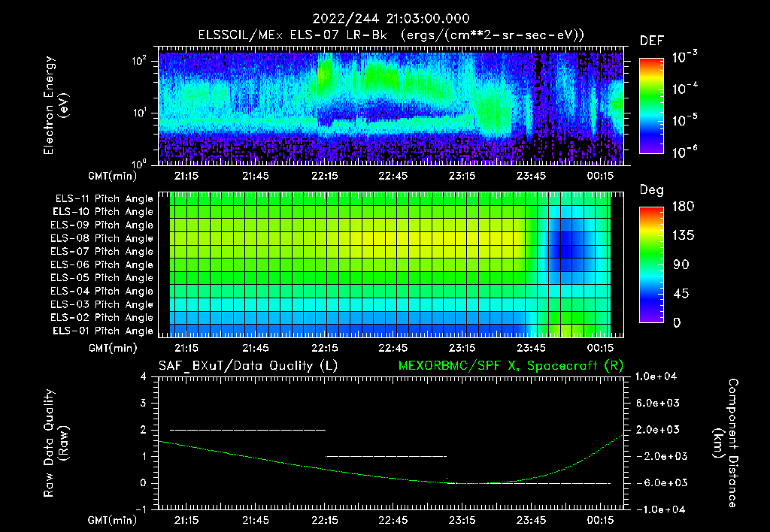The width and height of the screenshot is (770, 532).
Task: Click the SAF_BXuT/Data Quality (L) label
Action: pyautogui.click(x=248, y=366)
